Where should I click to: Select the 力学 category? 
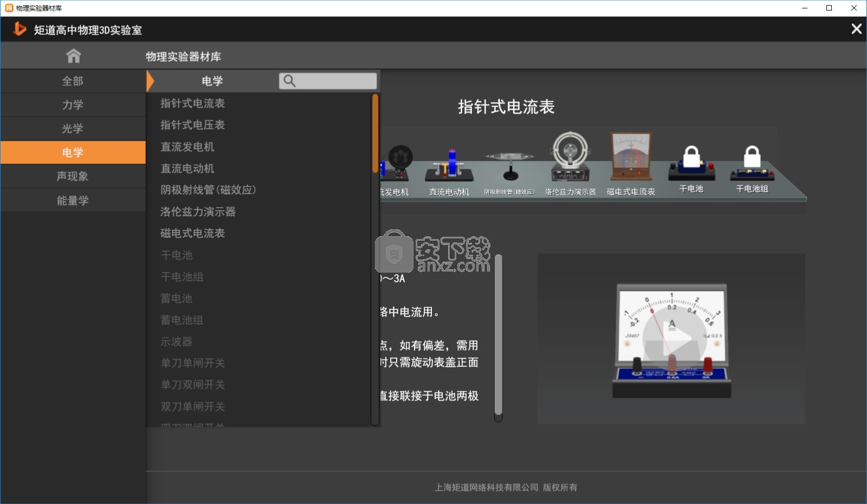click(73, 105)
